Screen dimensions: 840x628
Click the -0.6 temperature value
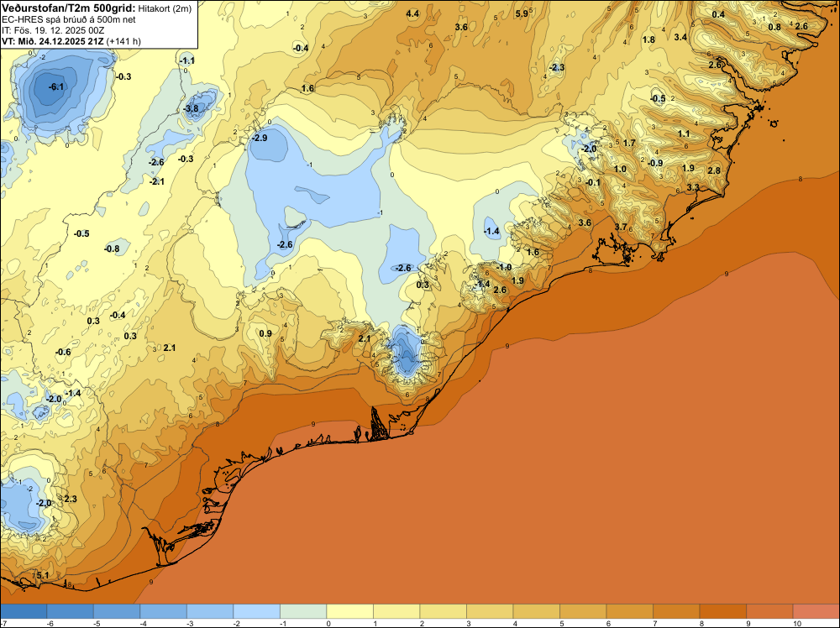pyautogui.click(x=63, y=353)
